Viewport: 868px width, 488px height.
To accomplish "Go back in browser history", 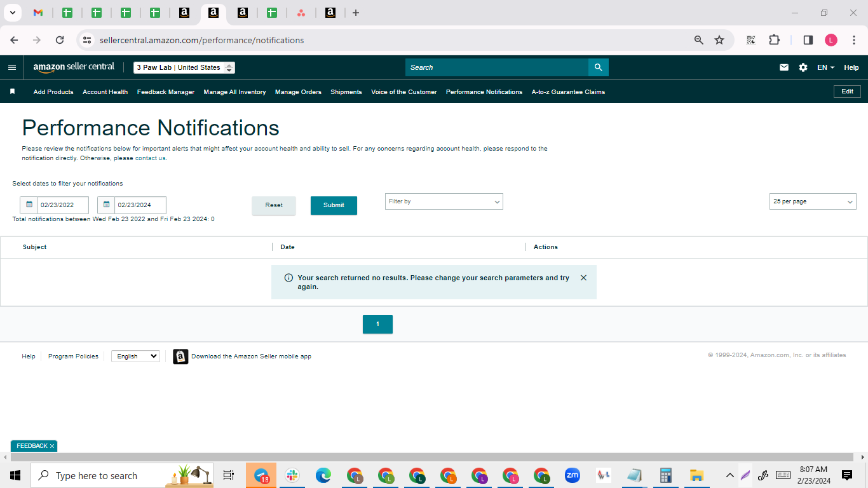I will (14, 40).
